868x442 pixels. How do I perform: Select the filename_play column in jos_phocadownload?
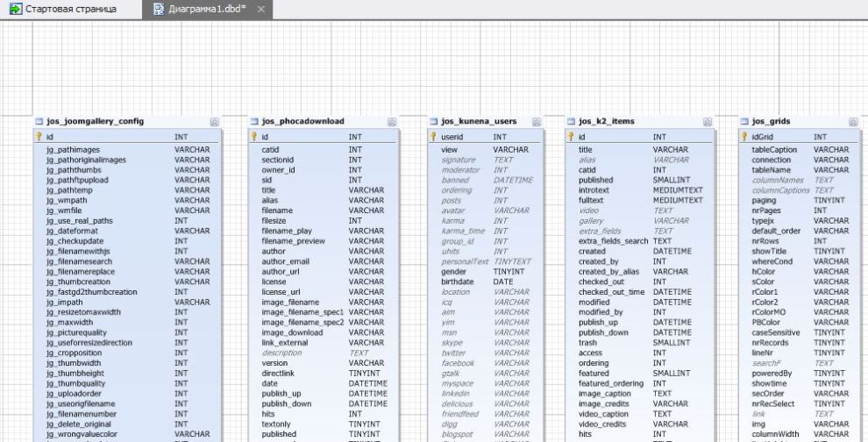(x=288, y=230)
